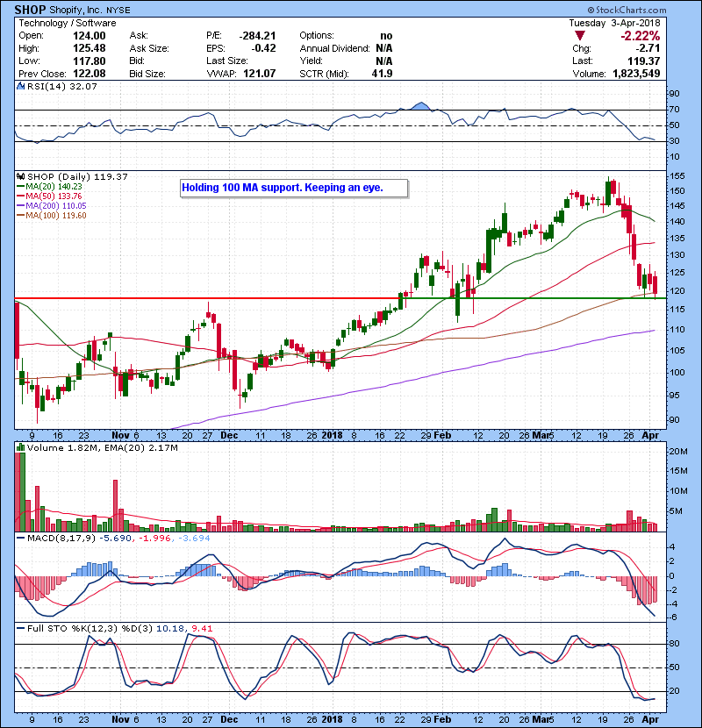Click the Technology / Software sector text
The width and height of the screenshot is (702, 728).
pos(68,23)
